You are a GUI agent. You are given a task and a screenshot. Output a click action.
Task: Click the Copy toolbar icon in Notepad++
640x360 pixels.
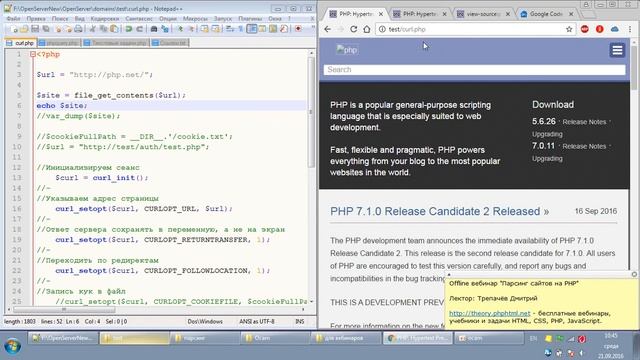coord(104,29)
